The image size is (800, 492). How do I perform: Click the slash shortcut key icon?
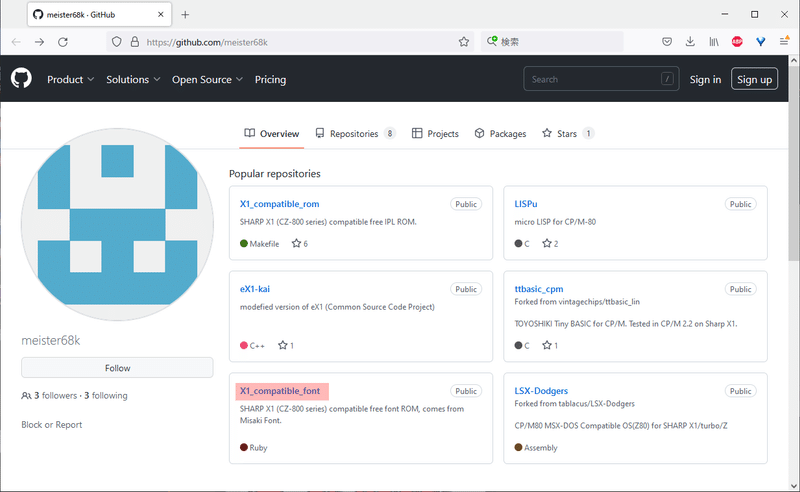tap(667, 79)
